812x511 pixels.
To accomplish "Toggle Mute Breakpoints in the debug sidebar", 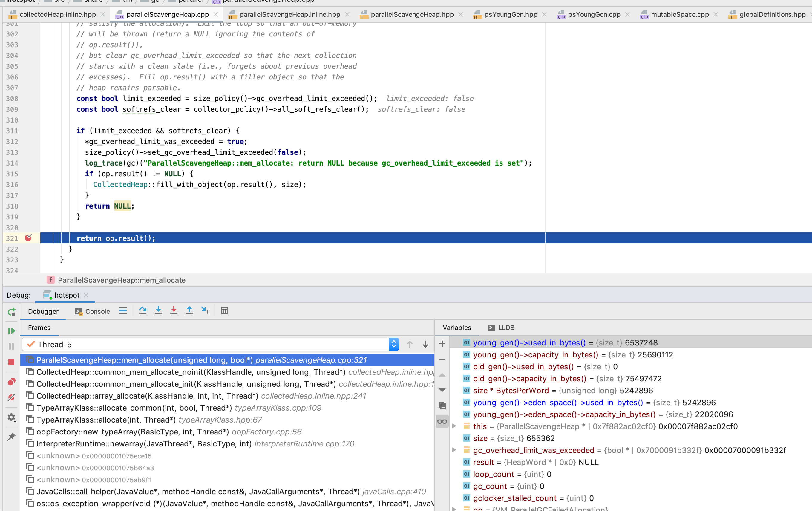I will 11,398.
